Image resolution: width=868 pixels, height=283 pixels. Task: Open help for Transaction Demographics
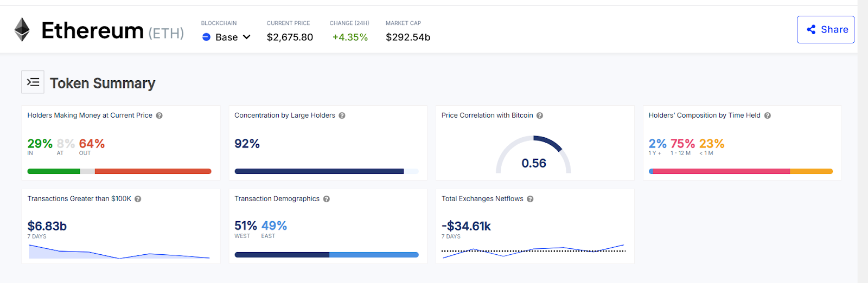[327, 199]
